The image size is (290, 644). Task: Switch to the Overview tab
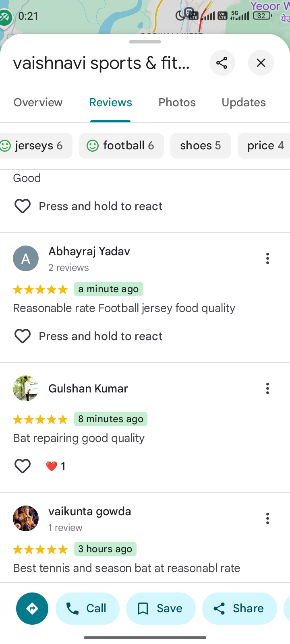point(38,103)
